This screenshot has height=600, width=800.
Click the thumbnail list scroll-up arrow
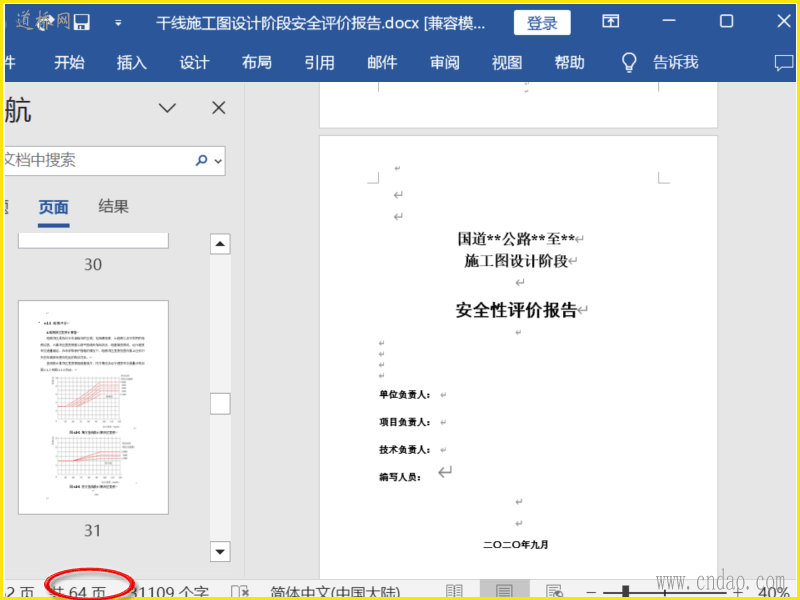coord(220,244)
